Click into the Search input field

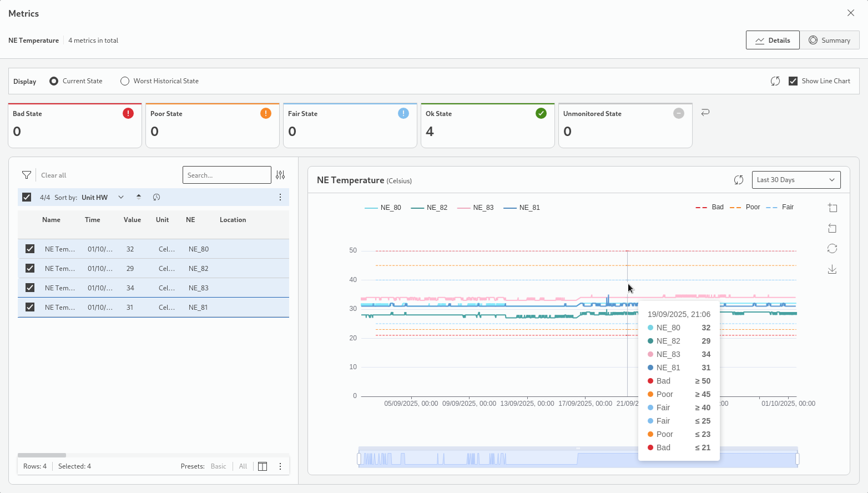tap(226, 175)
